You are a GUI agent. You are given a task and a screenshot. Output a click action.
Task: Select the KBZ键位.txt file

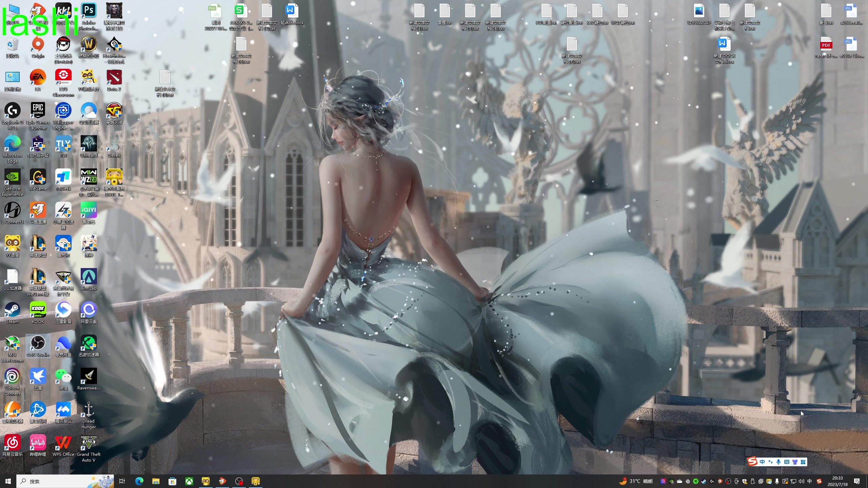[597, 14]
